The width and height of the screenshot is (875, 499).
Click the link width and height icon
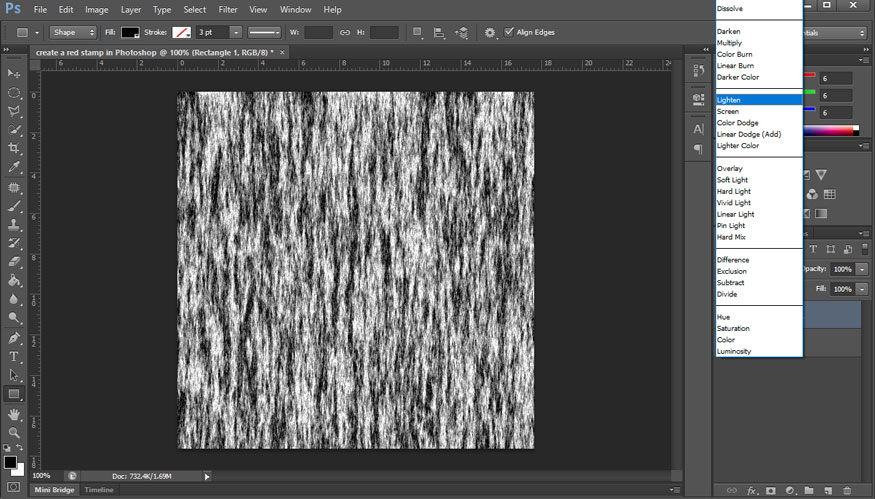(x=345, y=33)
